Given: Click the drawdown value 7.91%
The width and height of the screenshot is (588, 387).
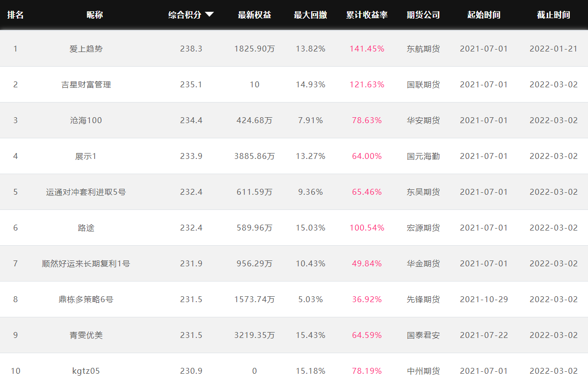Looking at the screenshot, I should pyautogui.click(x=311, y=120).
